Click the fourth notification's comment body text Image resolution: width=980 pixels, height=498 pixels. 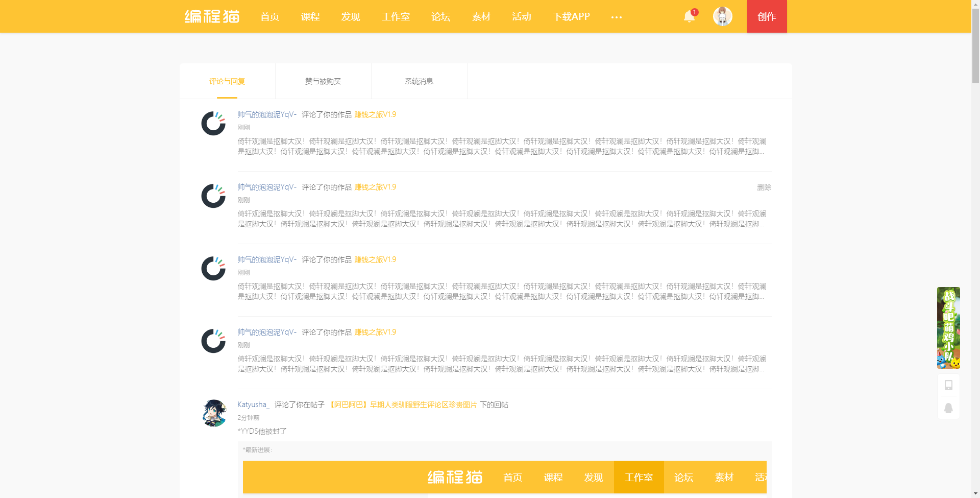click(502, 364)
